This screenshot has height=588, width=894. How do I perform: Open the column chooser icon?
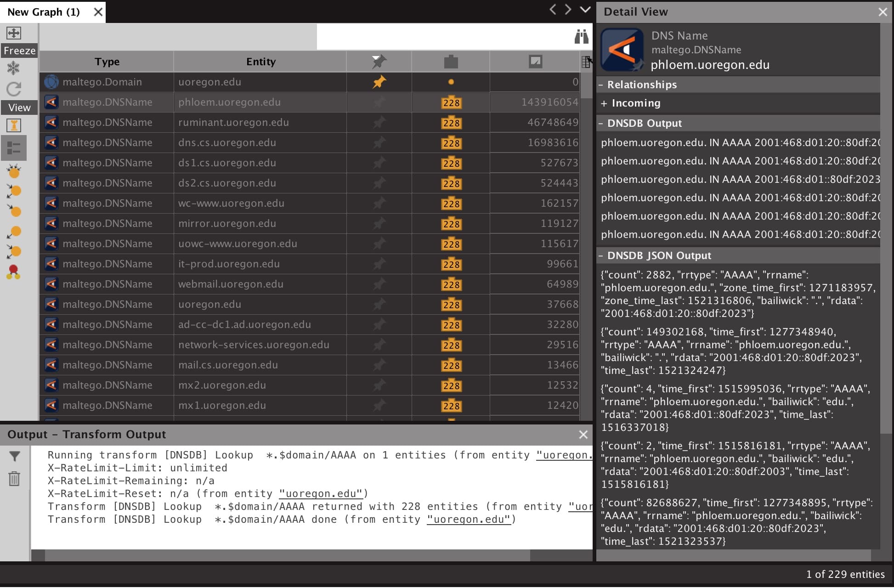586,62
